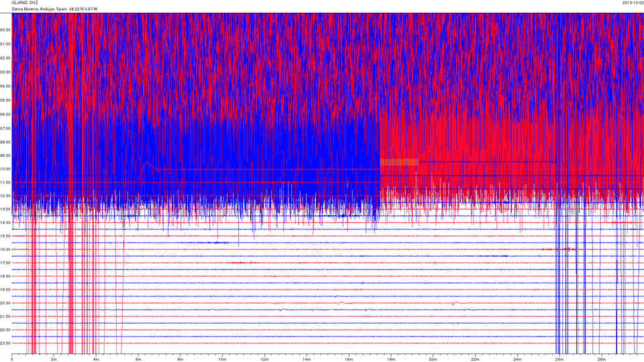The width and height of the screenshot is (644, 362).
Task: Click the 26m axis tick label
Action: 559,359
